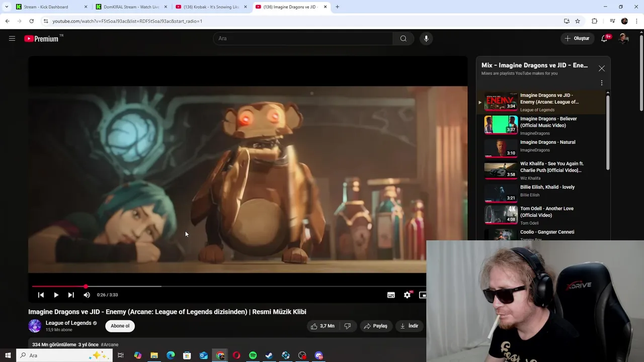This screenshot has width=644, height=362.
Task: Close the Mix playlist panel
Action: 601,68
